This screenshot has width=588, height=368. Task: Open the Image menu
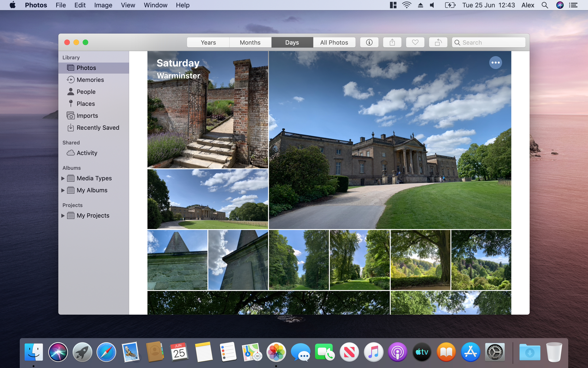103,5
